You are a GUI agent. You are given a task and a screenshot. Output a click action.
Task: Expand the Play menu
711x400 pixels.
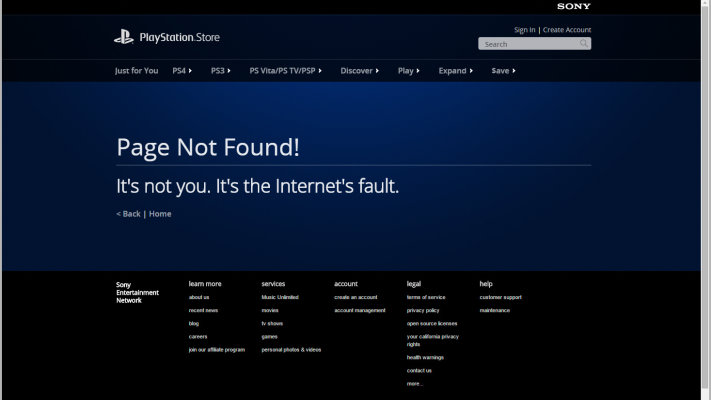(x=408, y=71)
